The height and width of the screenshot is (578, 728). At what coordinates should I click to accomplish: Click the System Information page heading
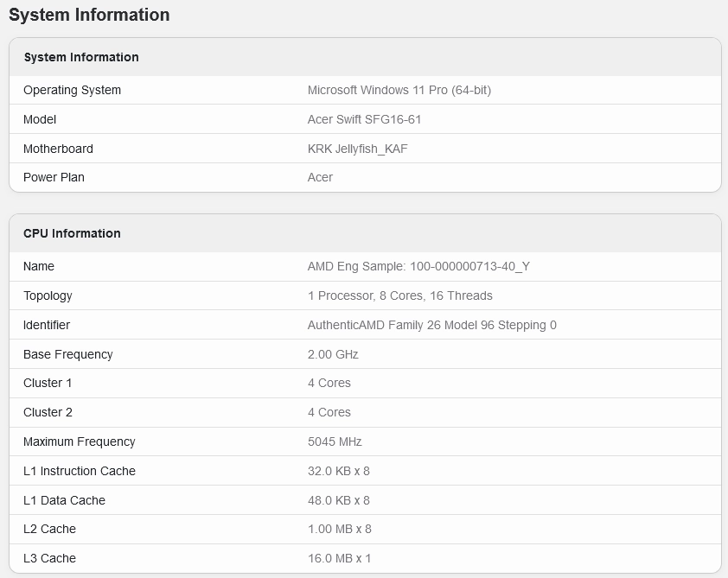point(89,15)
